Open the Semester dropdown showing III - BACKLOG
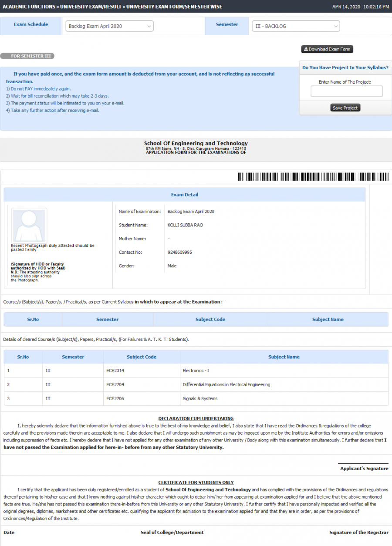This screenshot has height=546, width=392. click(x=296, y=26)
